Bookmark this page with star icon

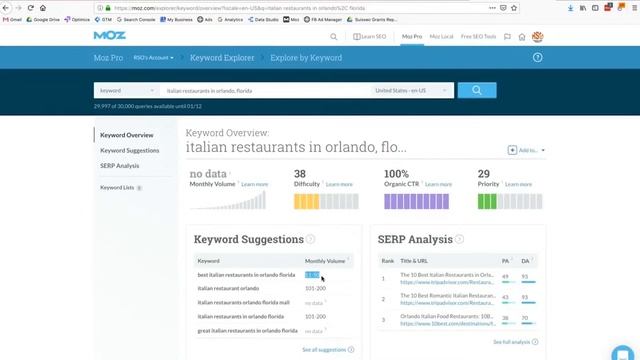pyautogui.click(x=514, y=8)
